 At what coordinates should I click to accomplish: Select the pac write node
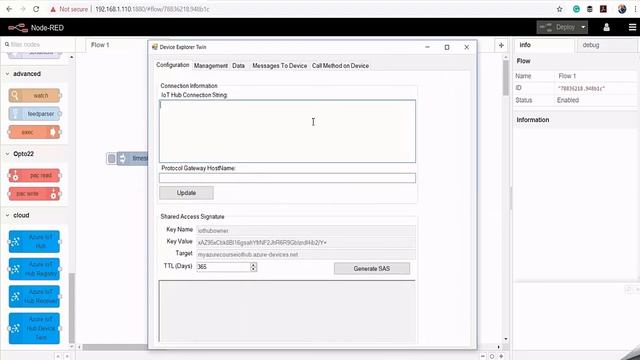point(34,194)
